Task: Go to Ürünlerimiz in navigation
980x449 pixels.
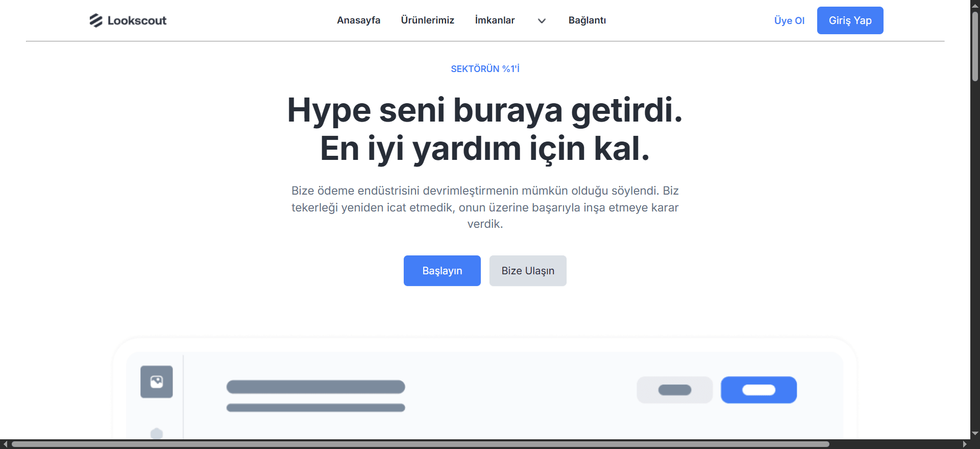Action: 427,20
